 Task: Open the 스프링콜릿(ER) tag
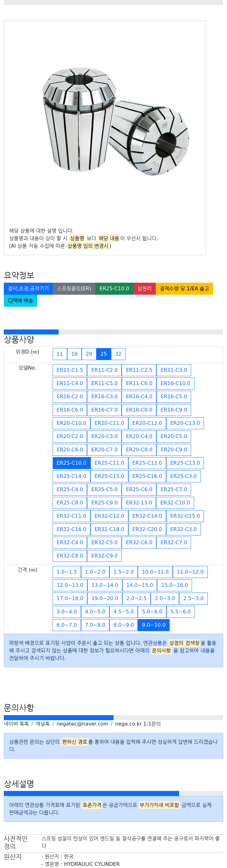click(74, 288)
